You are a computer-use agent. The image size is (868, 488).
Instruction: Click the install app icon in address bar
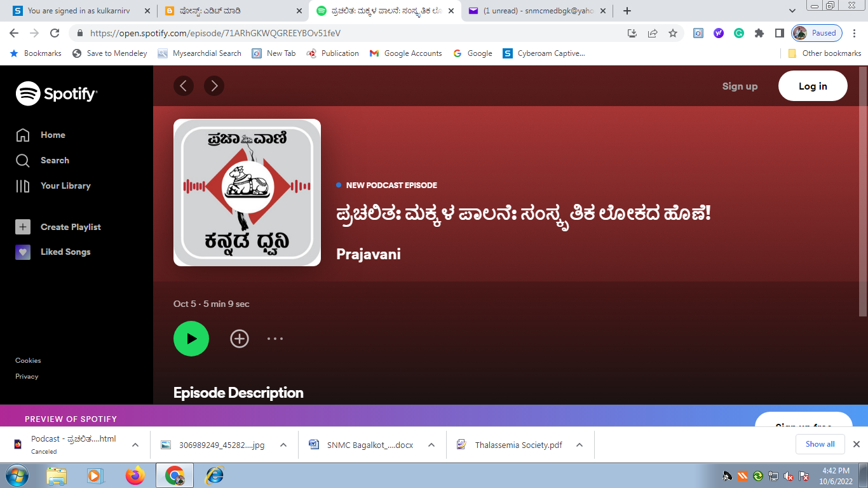pos(632,33)
